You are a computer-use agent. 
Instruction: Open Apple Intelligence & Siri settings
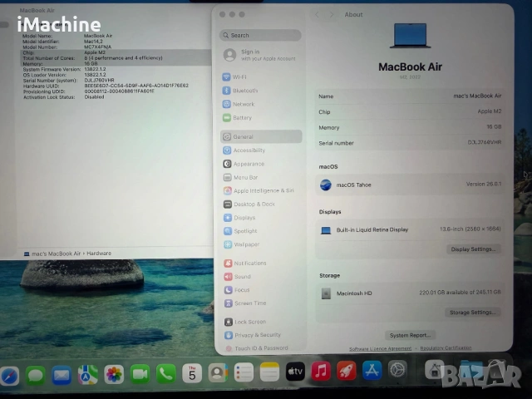click(x=260, y=190)
